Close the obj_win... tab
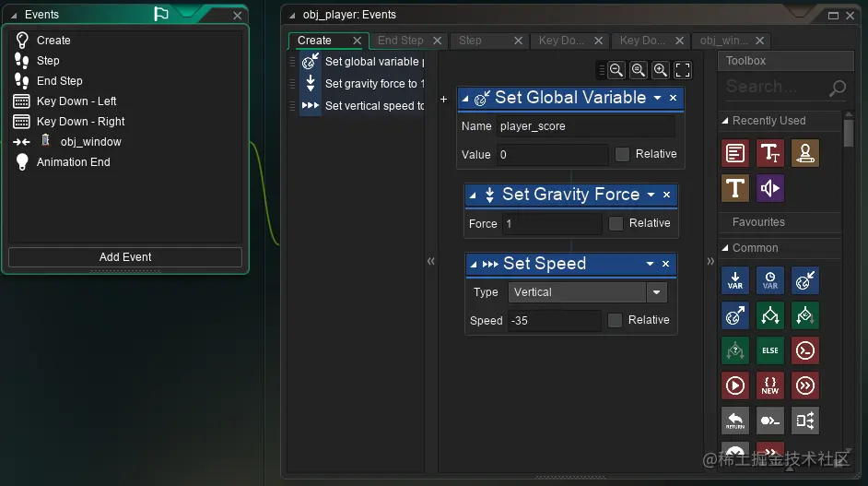The width and height of the screenshot is (868, 486). tap(760, 41)
